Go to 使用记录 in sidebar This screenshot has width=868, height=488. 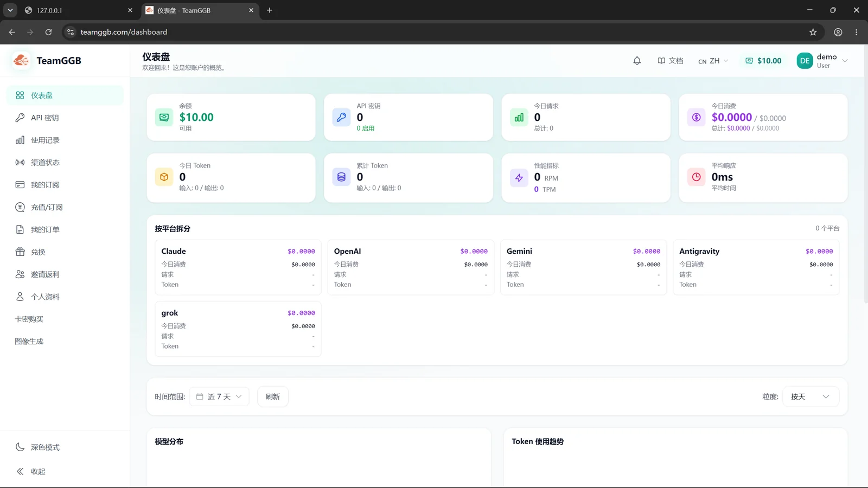[x=65, y=140]
